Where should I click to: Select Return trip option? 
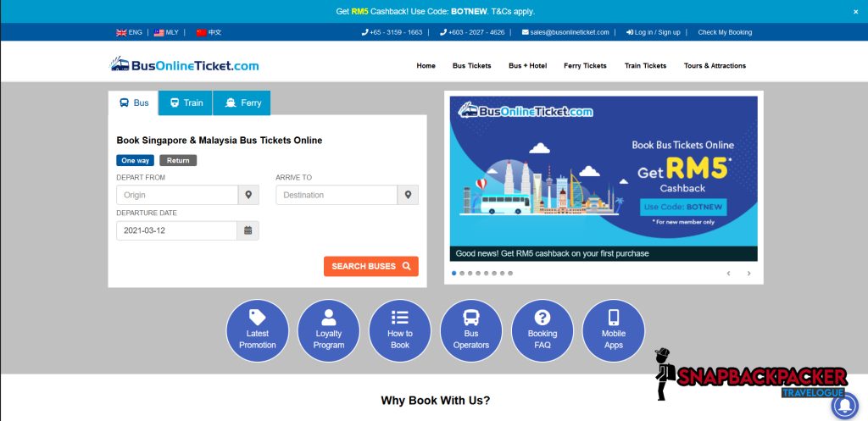pyautogui.click(x=178, y=160)
